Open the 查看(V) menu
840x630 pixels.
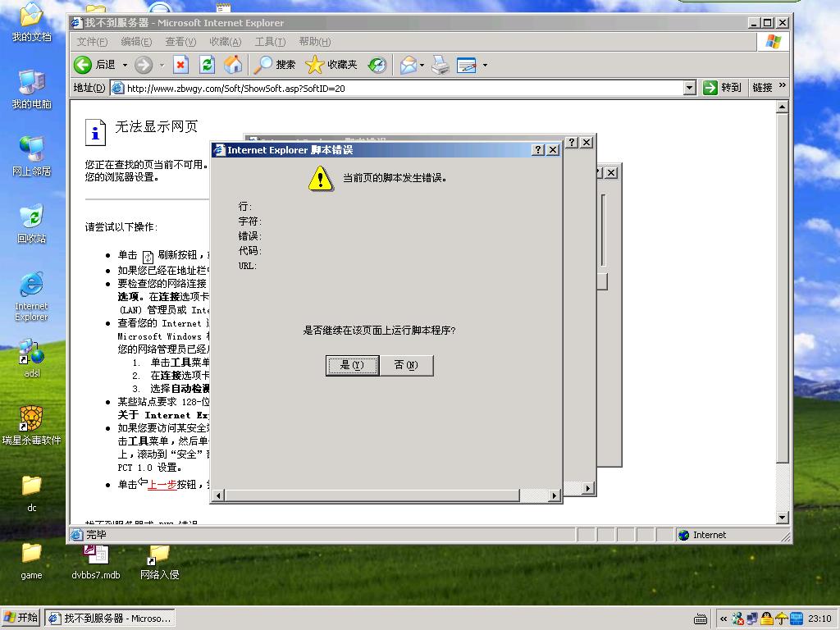coord(180,42)
